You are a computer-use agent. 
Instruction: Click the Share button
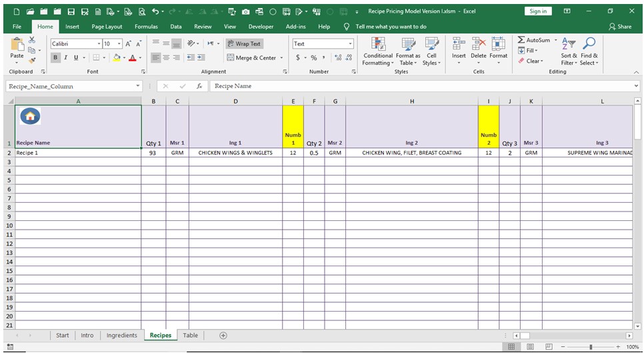tap(620, 27)
